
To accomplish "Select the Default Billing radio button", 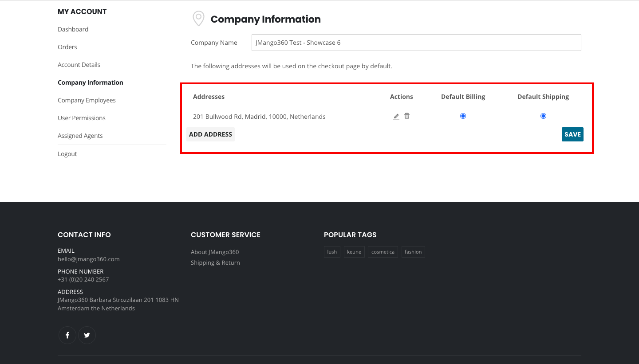I will coord(463,116).
